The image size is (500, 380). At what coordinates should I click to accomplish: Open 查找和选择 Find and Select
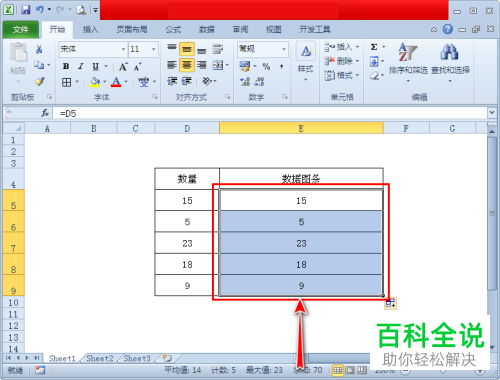(x=450, y=62)
